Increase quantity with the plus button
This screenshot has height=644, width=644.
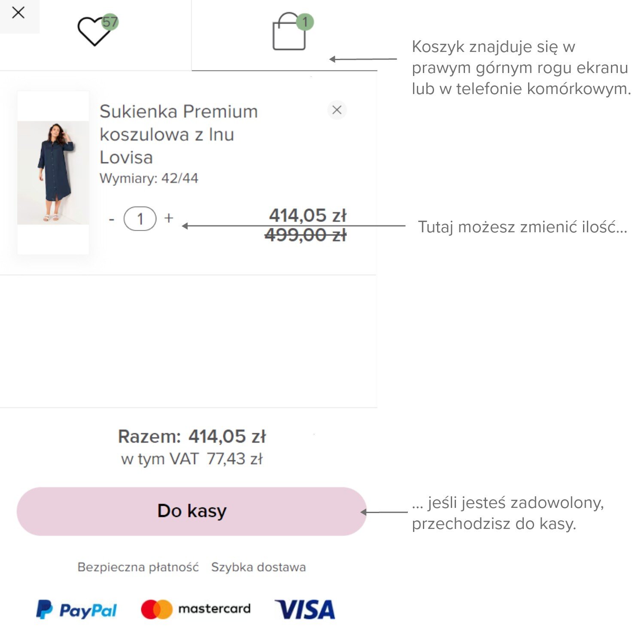[169, 218]
